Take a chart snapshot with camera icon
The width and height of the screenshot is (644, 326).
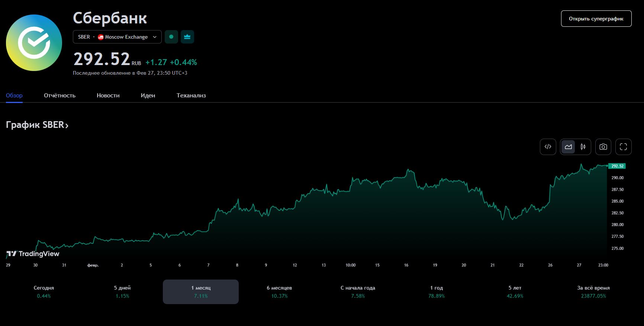point(603,147)
